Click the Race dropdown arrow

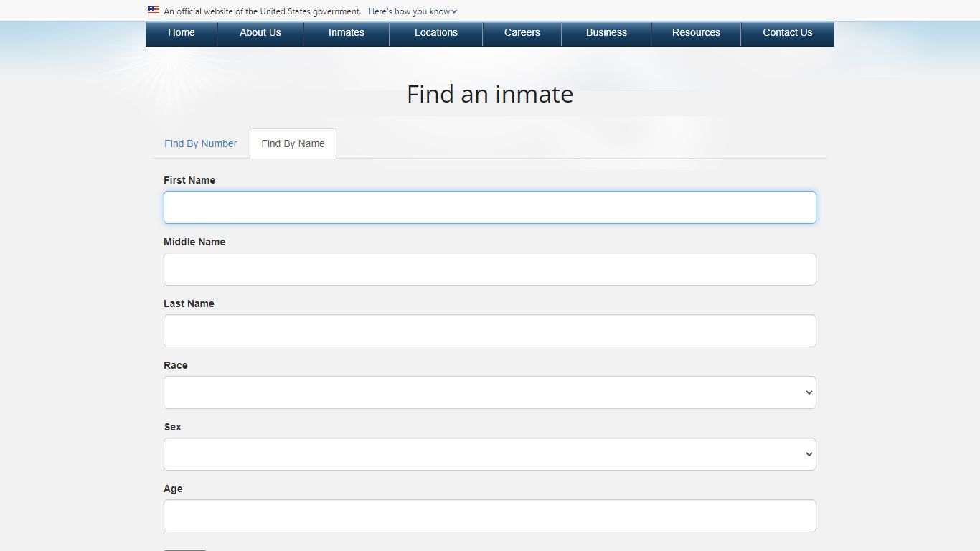pos(809,392)
